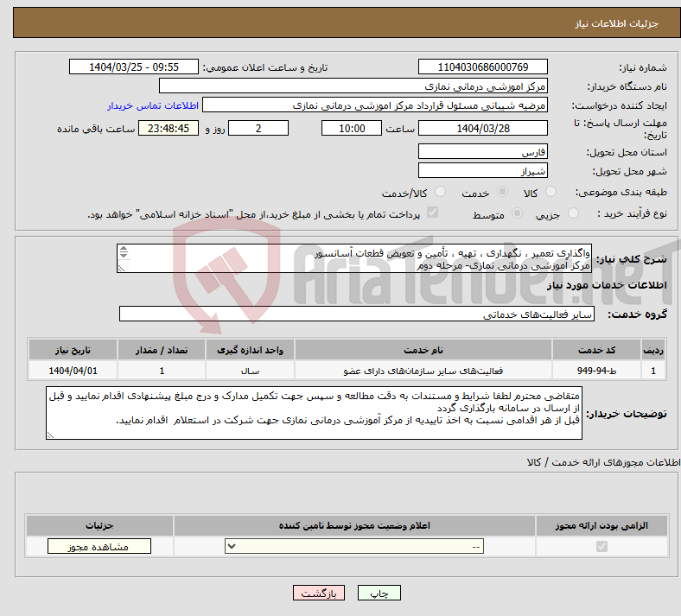Toggle the mandatory permit checkbox
The height and width of the screenshot is (616, 681).
click(x=602, y=546)
